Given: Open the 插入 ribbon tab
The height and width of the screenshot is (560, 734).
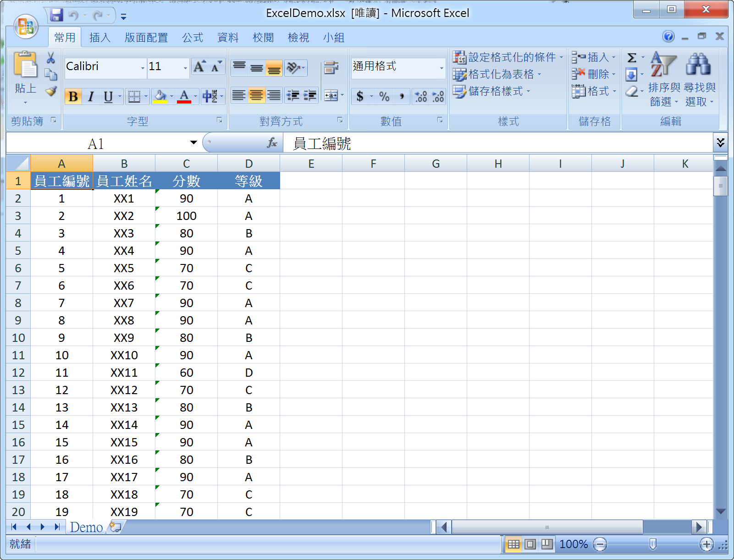Looking at the screenshot, I should tap(100, 38).
